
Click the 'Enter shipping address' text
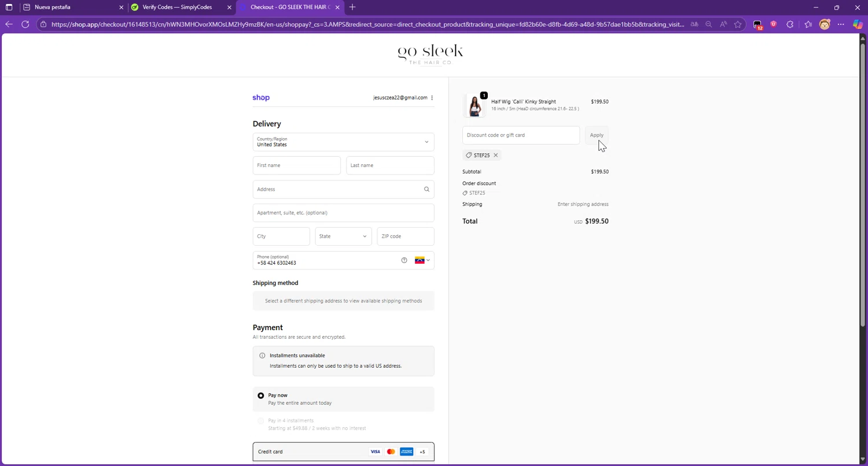(583, 204)
